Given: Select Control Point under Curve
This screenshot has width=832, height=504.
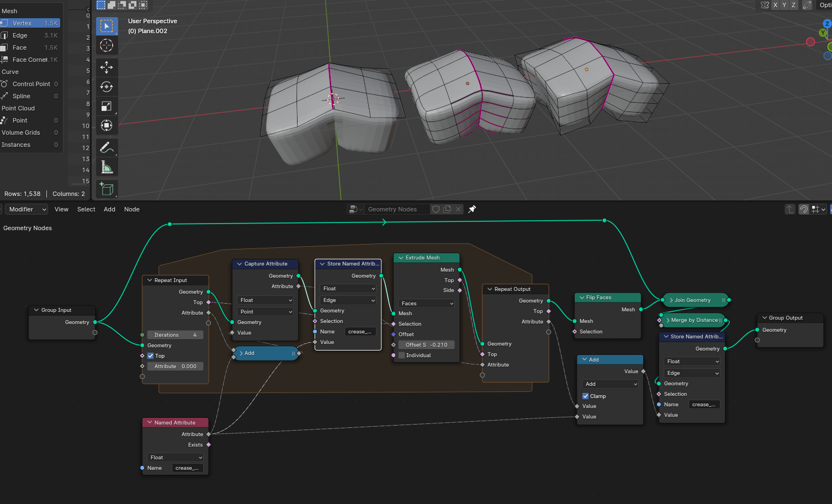Looking at the screenshot, I should coord(30,84).
